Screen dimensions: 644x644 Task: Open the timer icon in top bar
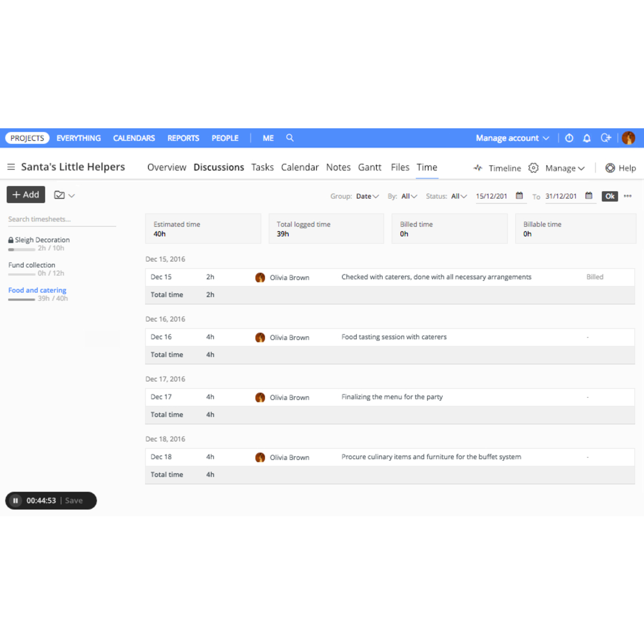click(x=569, y=138)
